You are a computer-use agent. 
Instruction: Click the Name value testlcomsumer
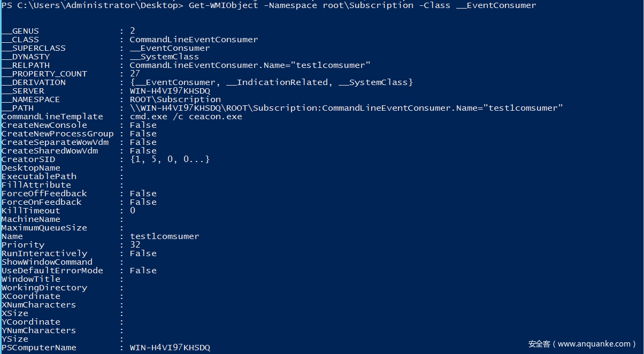pyautogui.click(x=164, y=236)
